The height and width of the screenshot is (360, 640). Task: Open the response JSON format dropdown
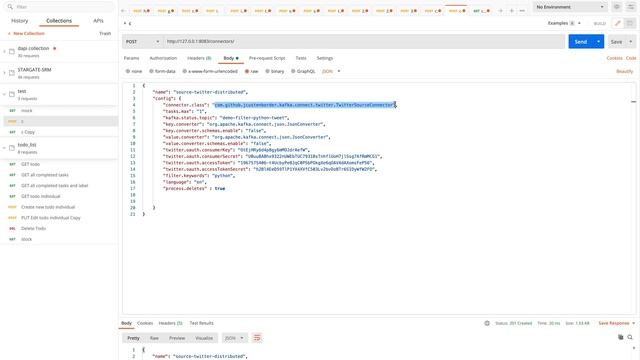click(x=234, y=338)
